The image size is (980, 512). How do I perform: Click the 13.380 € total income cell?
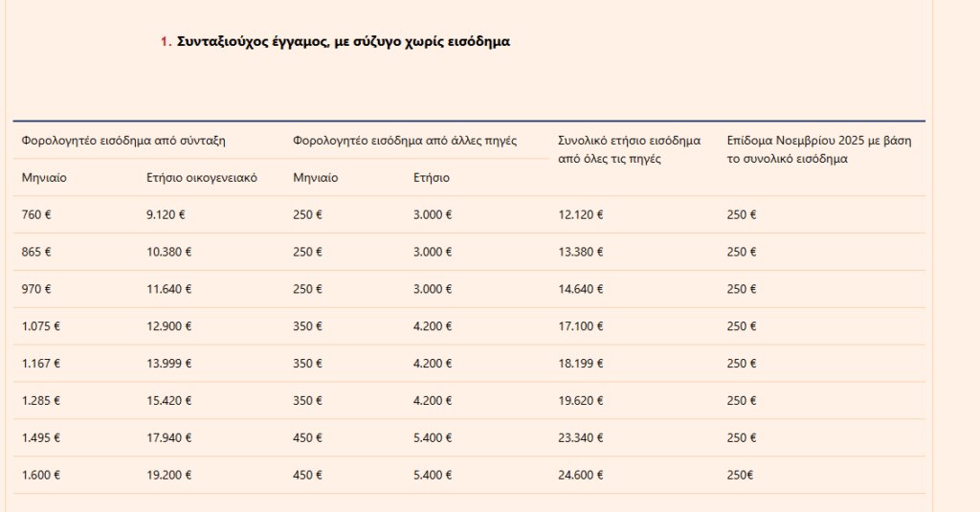(x=580, y=252)
